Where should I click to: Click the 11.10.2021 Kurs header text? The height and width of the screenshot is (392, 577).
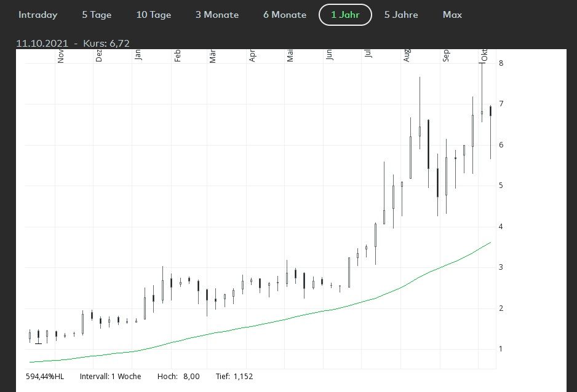(x=73, y=43)
